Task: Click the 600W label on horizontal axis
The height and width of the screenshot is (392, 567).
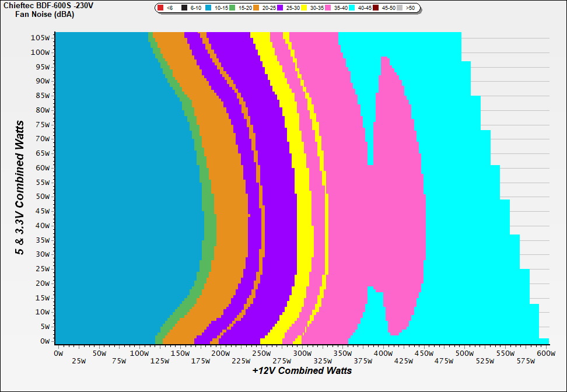Action: (545, 353)
